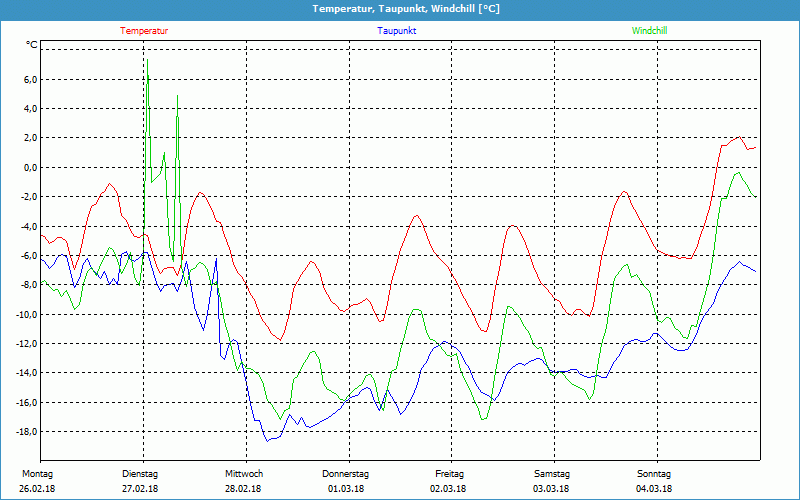Screen dimensions: 800x500
Task: Click the Montag day label
Action: click(x=37, y=474)
